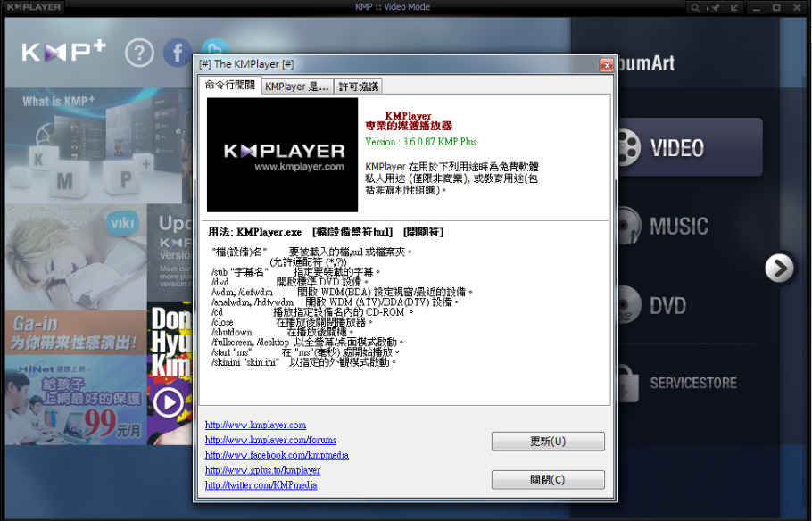Screen dimensions: 812x521
Task: Click the next arrow circle on right panel
Action: tap(779, 269)
